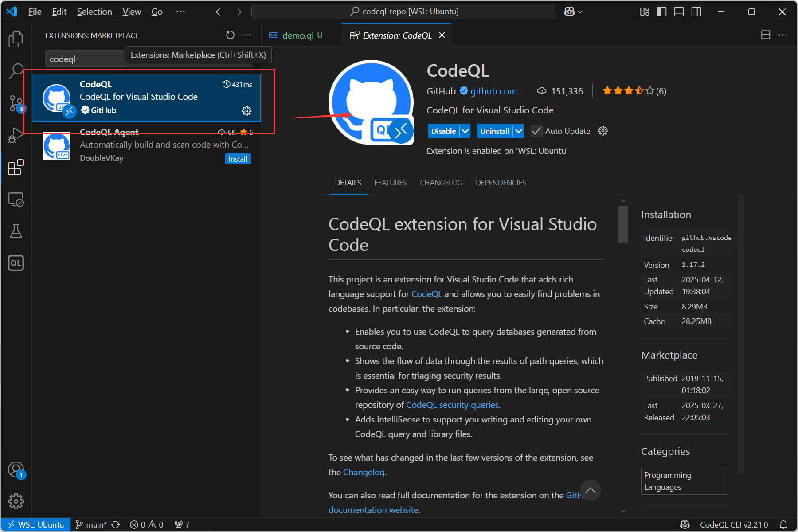The image size is (798, 532).
Task: Open Copilot status icon in status bar
Action: (685, 524)
